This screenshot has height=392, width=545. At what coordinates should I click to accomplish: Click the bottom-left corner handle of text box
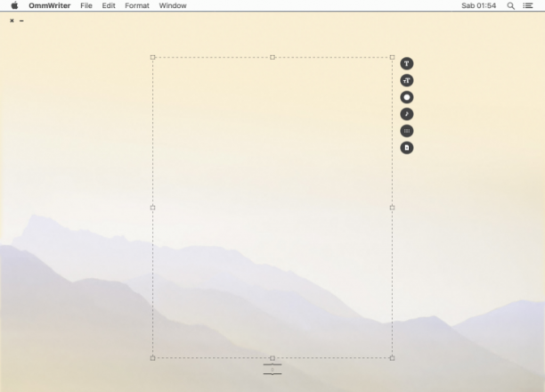(152, 358)
